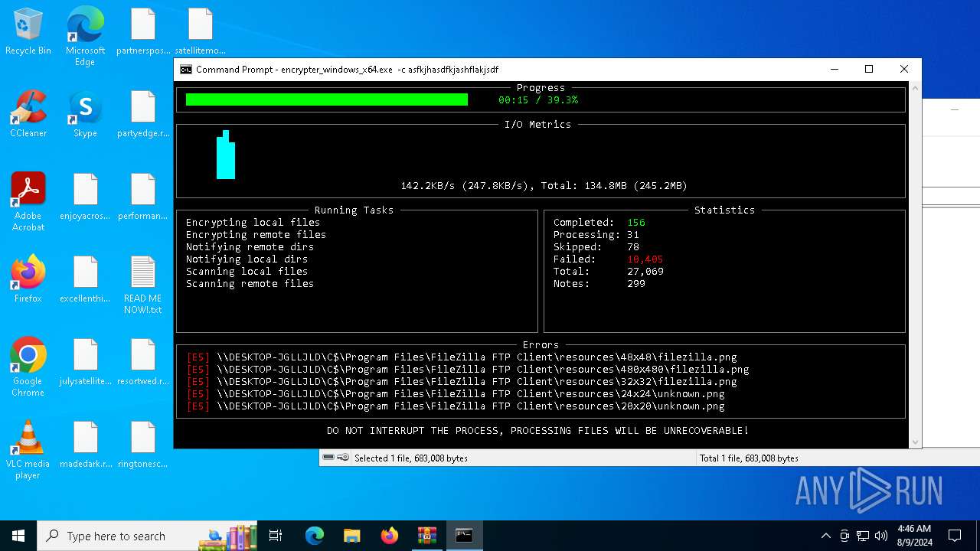The height and width of the screenshot is (551, 980).
Task: Click the Total count 27,069
Action: coord(645,272)
